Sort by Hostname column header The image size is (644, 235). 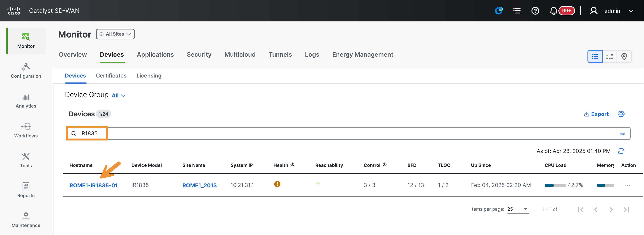pyautogui.click(x=81, y=165)
